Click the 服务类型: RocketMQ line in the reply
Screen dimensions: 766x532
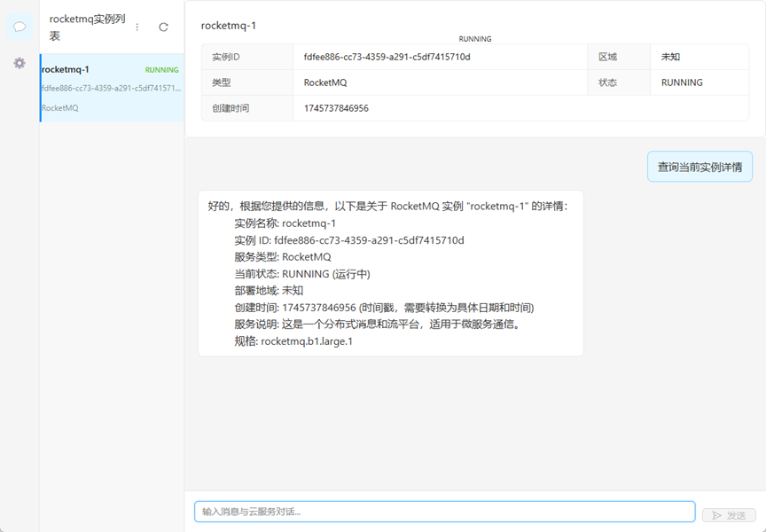click(282, 256)
